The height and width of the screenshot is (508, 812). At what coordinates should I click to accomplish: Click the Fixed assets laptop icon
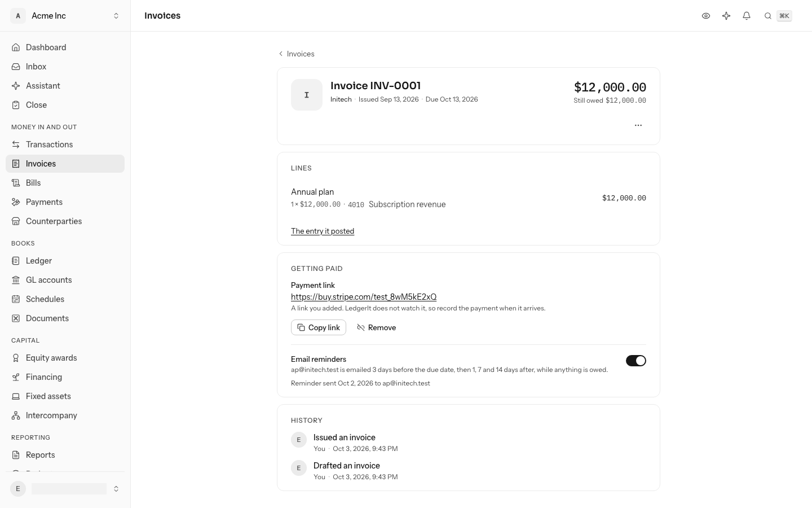[16, 396]
